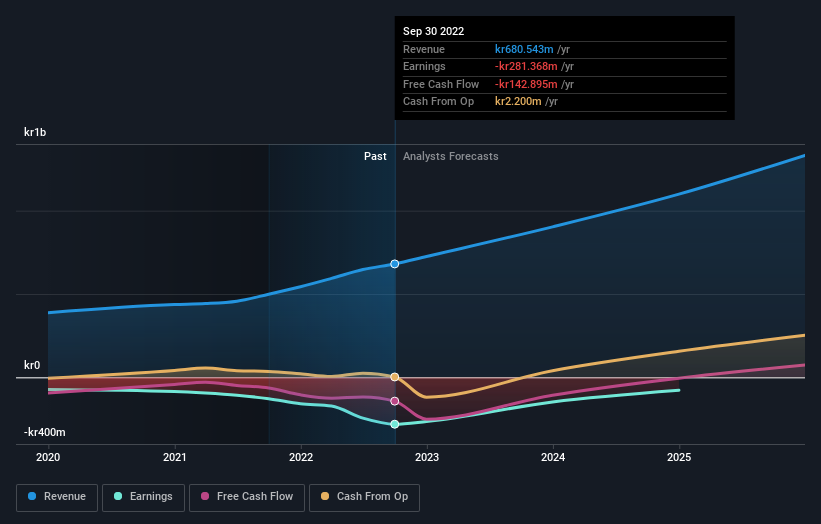Click the Free Cash Flow label in tooltip
The width and height of the screenshot is (821, 524).
click(441, 84)
